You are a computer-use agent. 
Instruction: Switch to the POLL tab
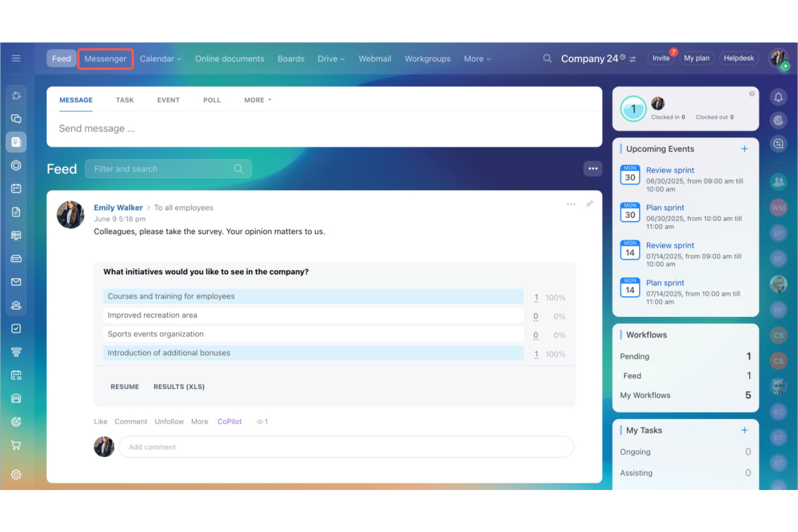pyautogui.click(x=212, y=100)
